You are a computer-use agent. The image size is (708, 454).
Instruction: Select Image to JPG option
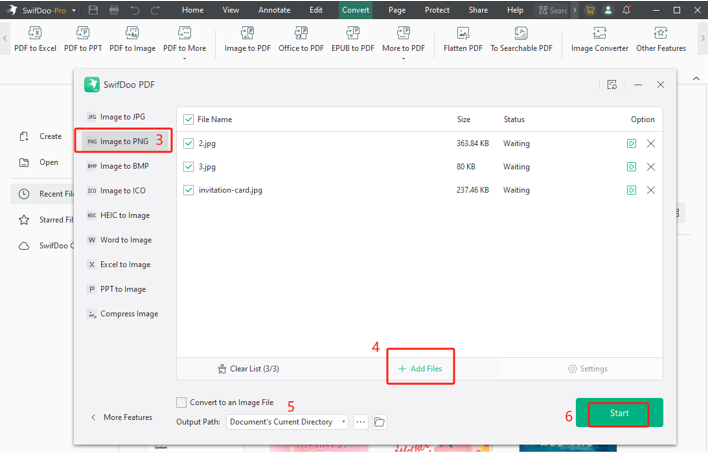tap(123, 117)
